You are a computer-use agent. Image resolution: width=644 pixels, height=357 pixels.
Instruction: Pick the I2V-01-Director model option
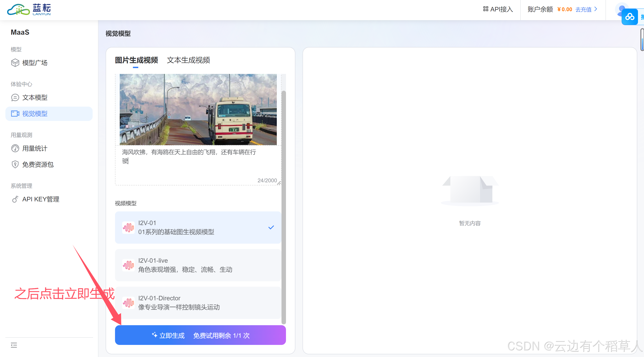[x=198, y=303]
